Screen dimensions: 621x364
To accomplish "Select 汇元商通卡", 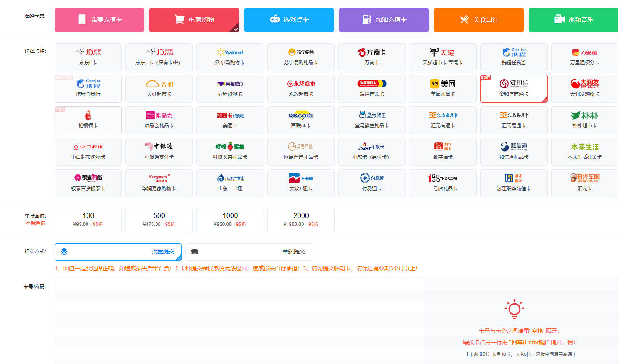I will pos(443,120).
